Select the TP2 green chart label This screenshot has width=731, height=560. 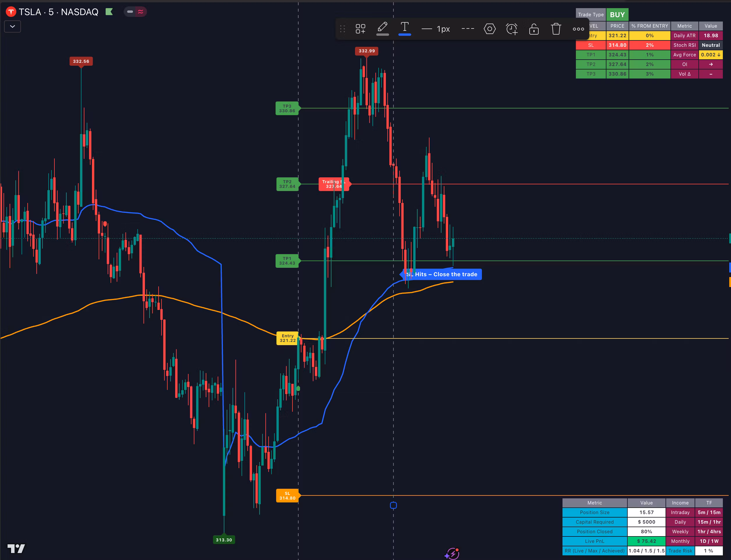coord(287,184)
